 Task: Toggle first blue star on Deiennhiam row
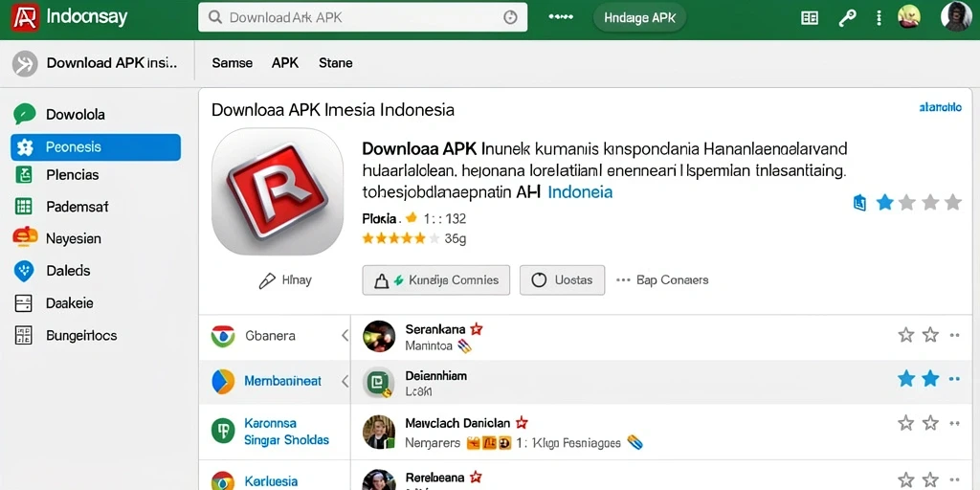click(906, 378)
